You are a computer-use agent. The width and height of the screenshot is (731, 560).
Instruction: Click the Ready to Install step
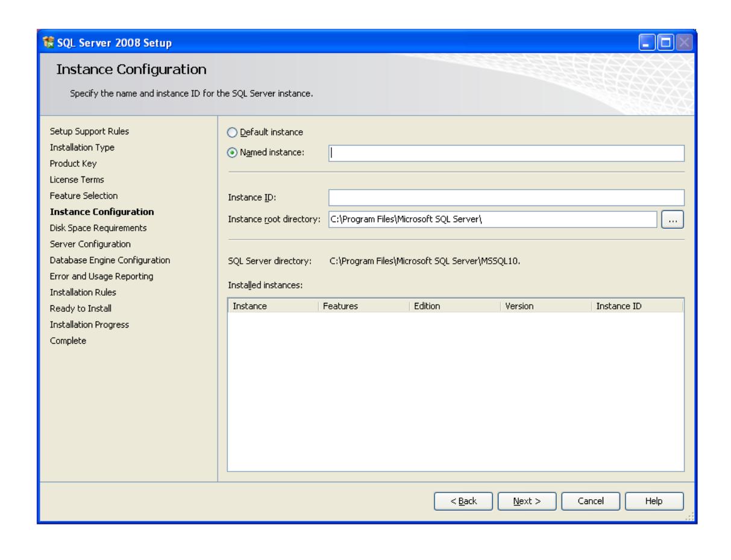point(81,308)
